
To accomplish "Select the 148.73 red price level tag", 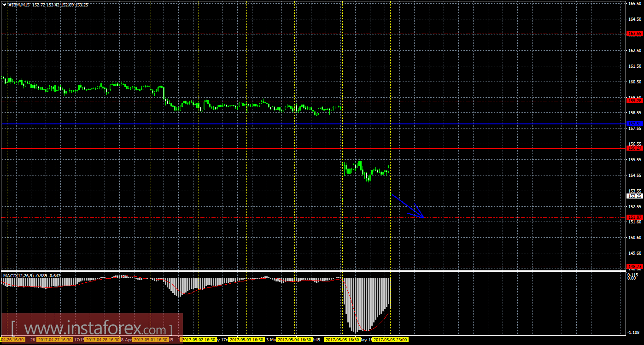I will click(x=635, y=266).
